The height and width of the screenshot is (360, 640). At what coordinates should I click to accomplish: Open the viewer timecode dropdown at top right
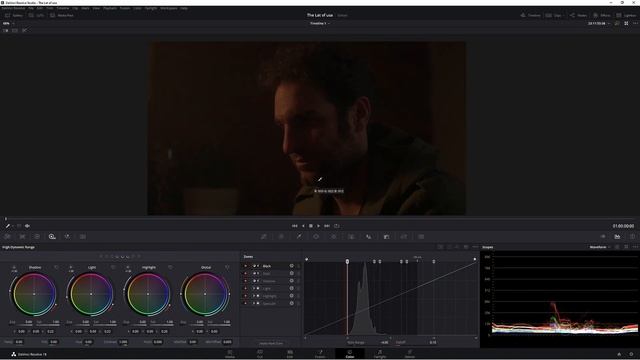[599, 24]
